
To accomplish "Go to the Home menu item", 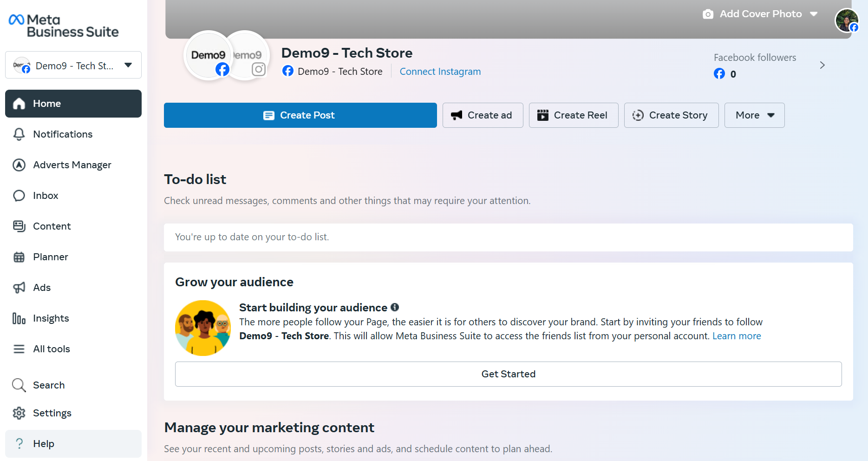I will 73,104.
